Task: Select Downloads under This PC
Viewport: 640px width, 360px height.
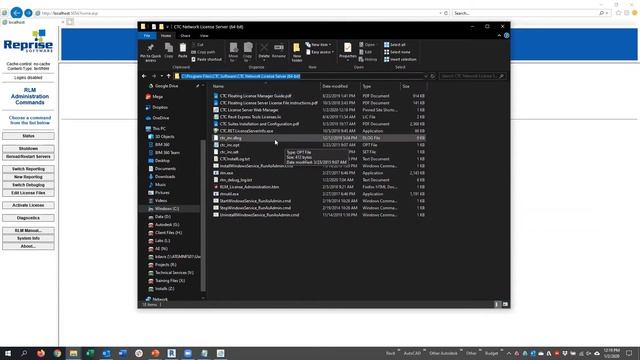Action: coord(162,176)
